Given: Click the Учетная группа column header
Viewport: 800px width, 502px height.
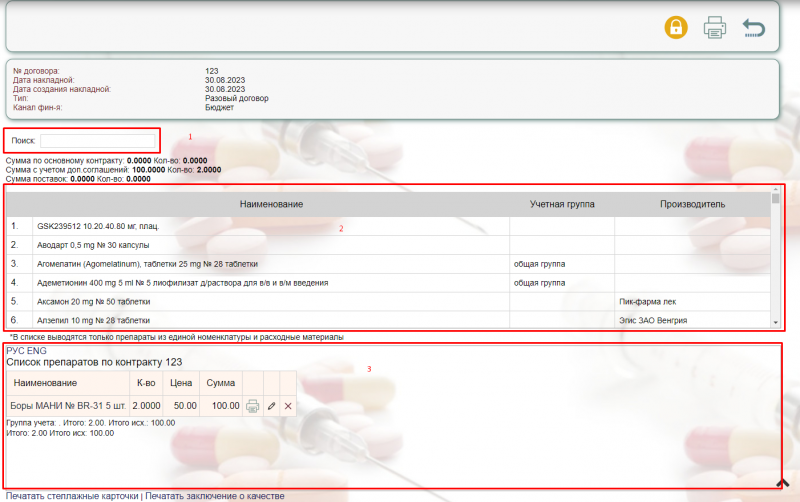Looking at the screenshot, I should (561, 204).
